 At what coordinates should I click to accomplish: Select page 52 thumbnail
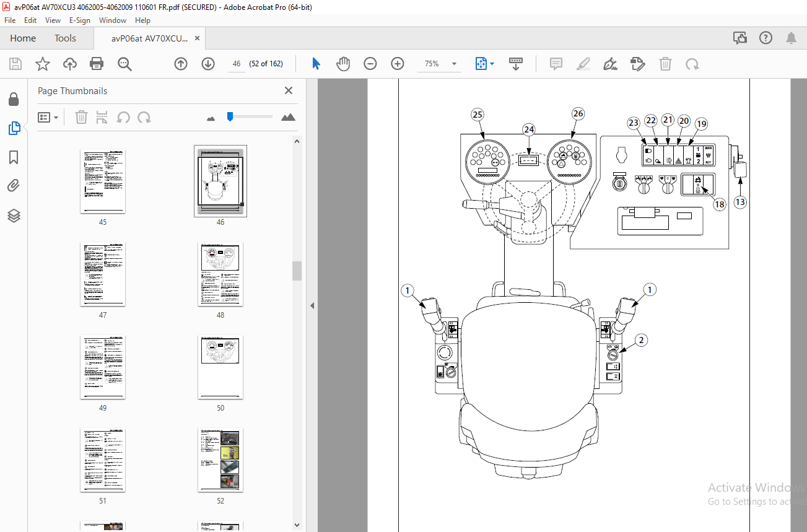click(x=220, y=460)
